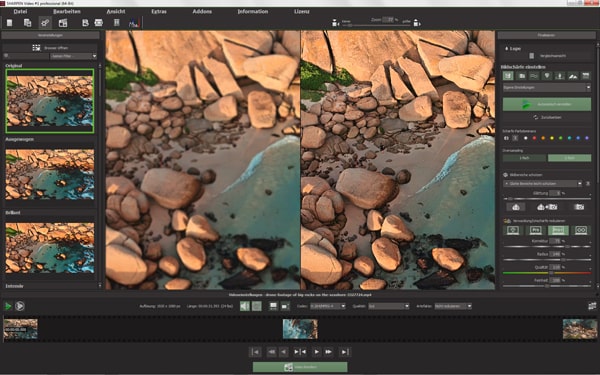Click the green-to-red Qualität slider

[547, 273]
